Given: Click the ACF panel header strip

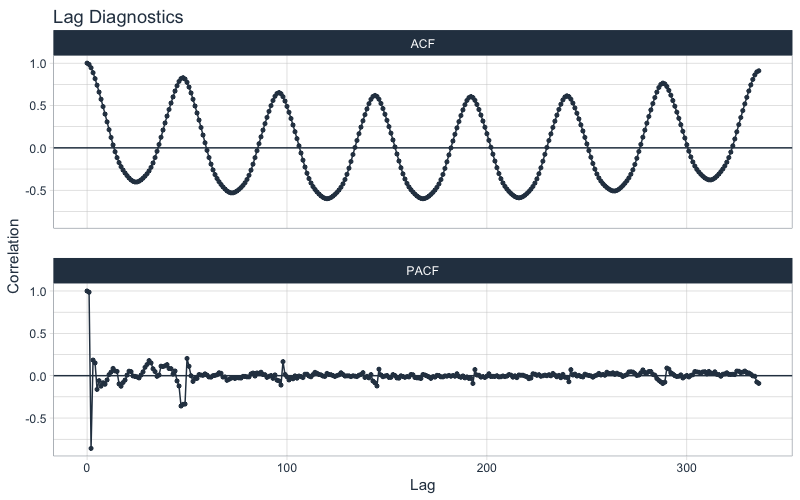Looking at the screenshot, I should (x=422, y=43).
